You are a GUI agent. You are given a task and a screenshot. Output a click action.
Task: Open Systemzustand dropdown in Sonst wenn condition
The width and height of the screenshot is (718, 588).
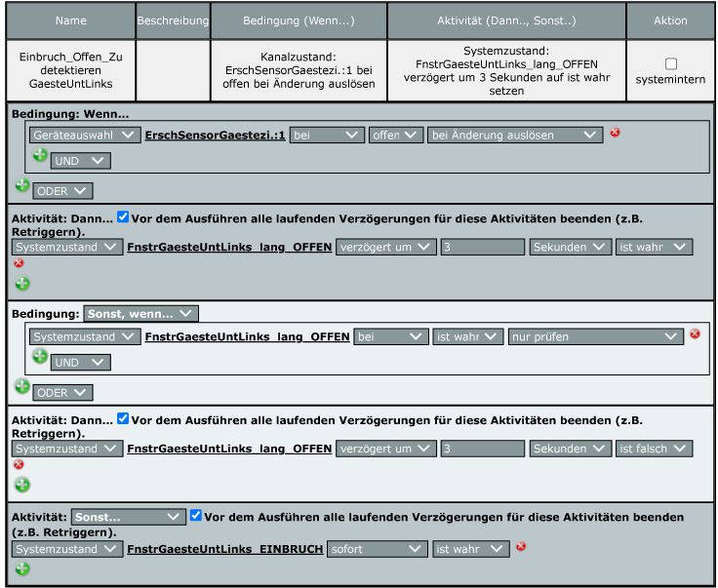(85, 336)
